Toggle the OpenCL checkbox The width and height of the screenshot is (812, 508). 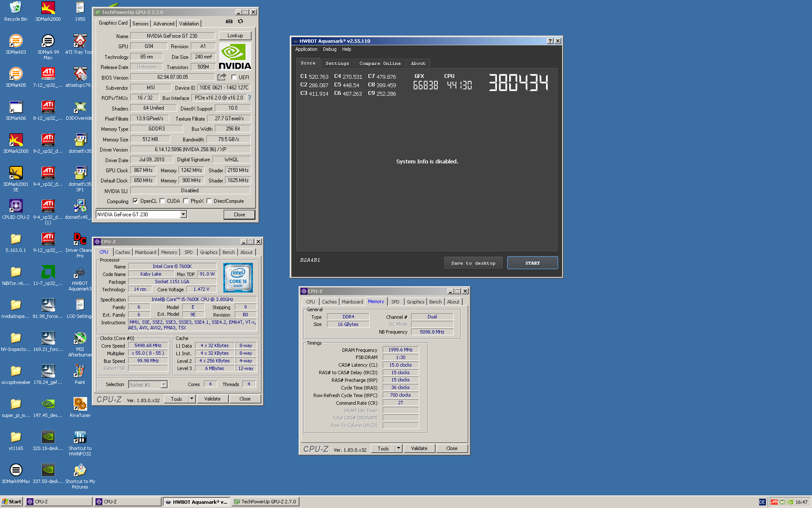135,201
